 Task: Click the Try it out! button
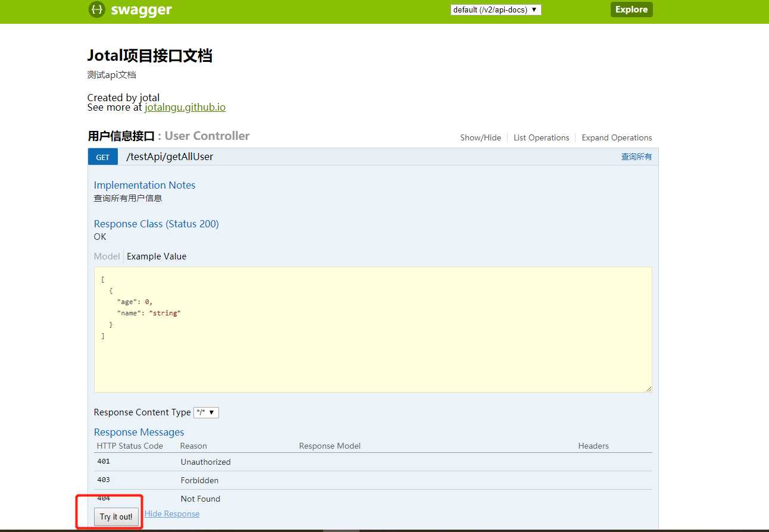click(x=116, y=517)
